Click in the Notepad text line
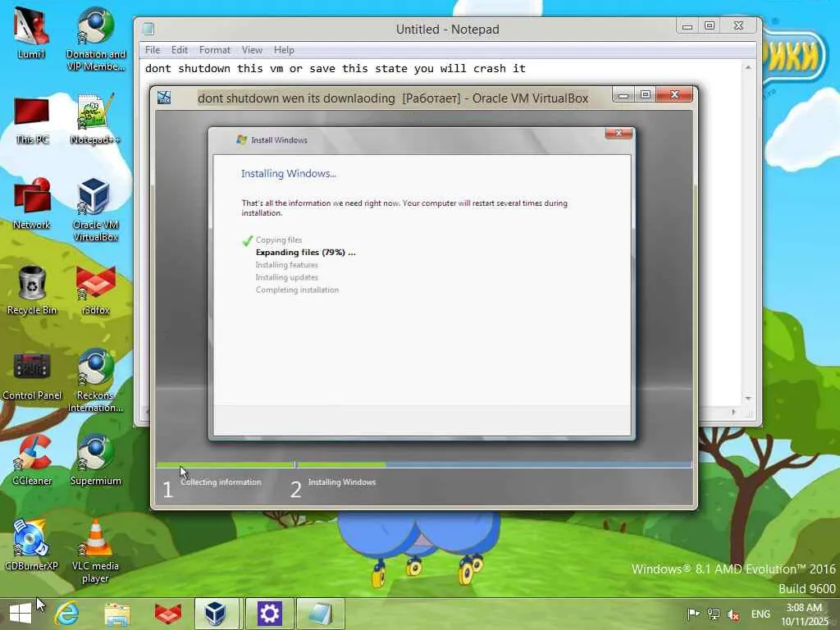 pos(336,69)
